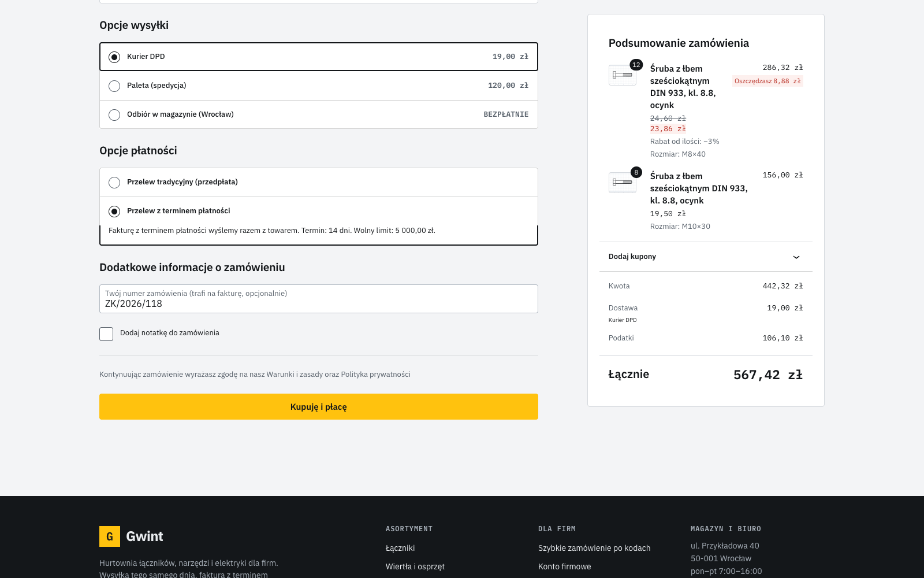This screenshot has width=924, height=578.
Task: Click the Kupuję i płacę button
Action: coord(319,406)
